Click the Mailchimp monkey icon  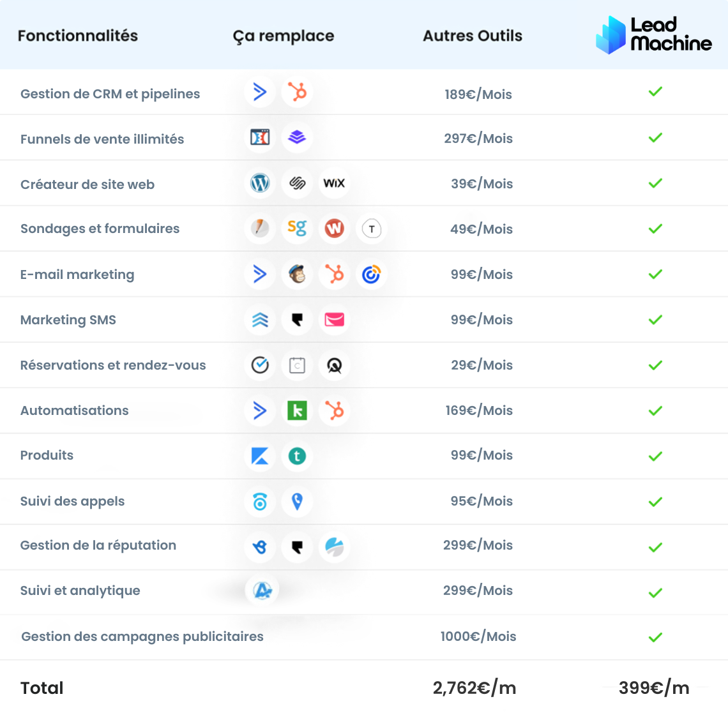297,275
